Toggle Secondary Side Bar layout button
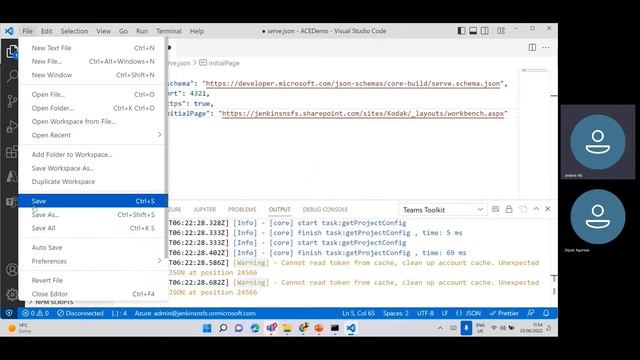Viewport: 640px width, 360px height. 484,31
